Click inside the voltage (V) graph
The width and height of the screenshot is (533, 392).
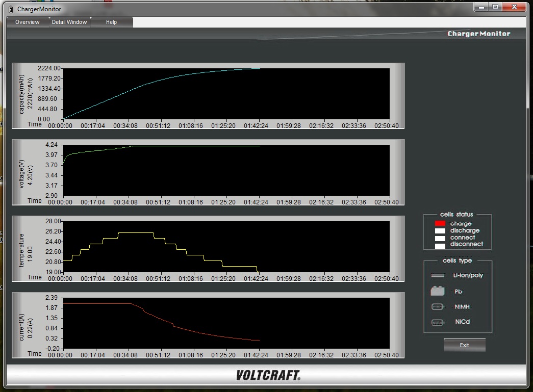pos(226,170)
